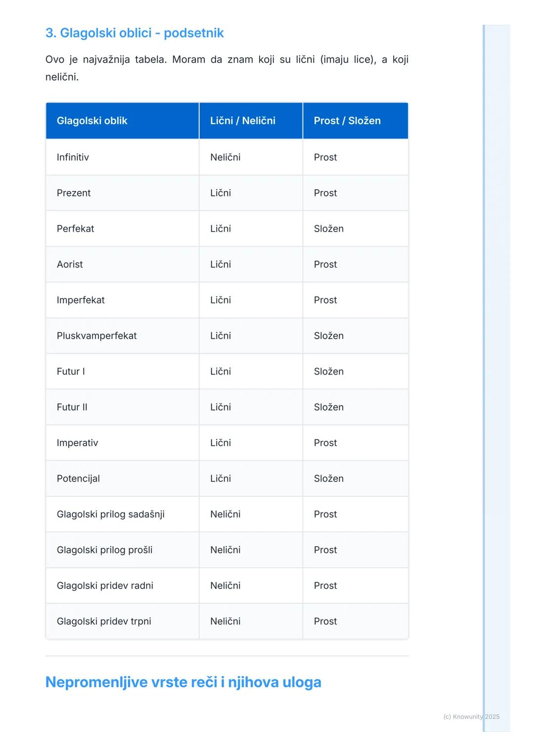Click the 'Aorist' table cell
This screenshot has width=534, height=756.
point(70,264)
